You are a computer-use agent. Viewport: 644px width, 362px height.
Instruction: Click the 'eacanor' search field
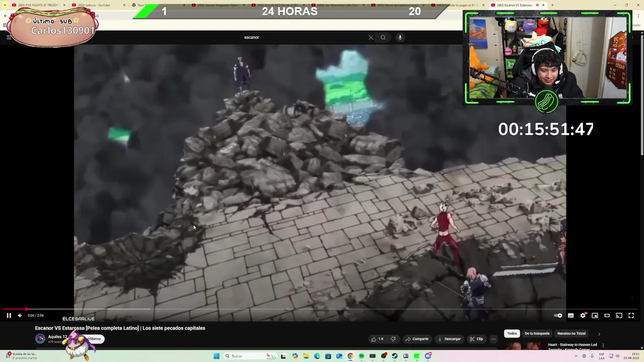pyautogui.click(x=304, y=37)
